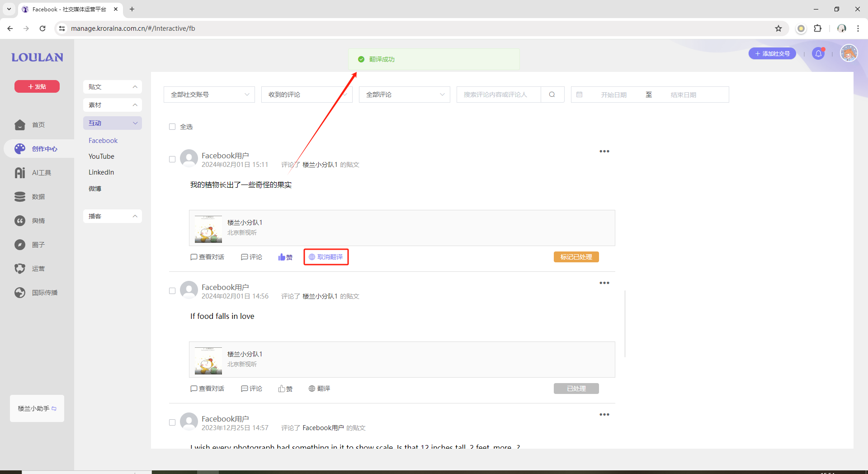The image size is (868, 474).
Task: Open the 全部评论 dropdown
Action: 405,95
